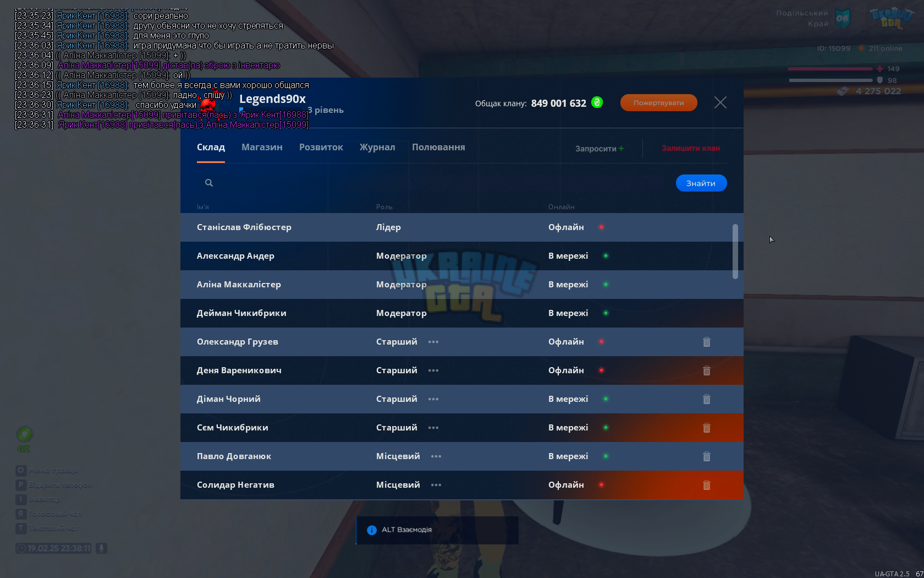Screen dimensions: 924x578
Task: Open role dots menu for Павло Довганюк
Action: [436, 456]
